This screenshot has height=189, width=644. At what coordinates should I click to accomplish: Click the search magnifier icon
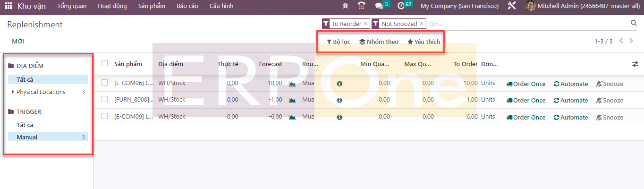pos(634,23)
